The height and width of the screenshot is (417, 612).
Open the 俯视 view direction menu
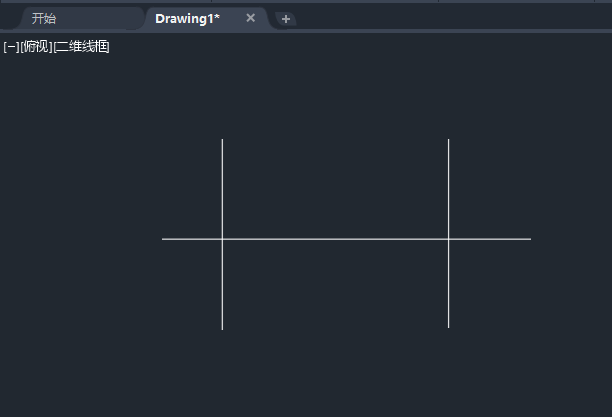36,46
